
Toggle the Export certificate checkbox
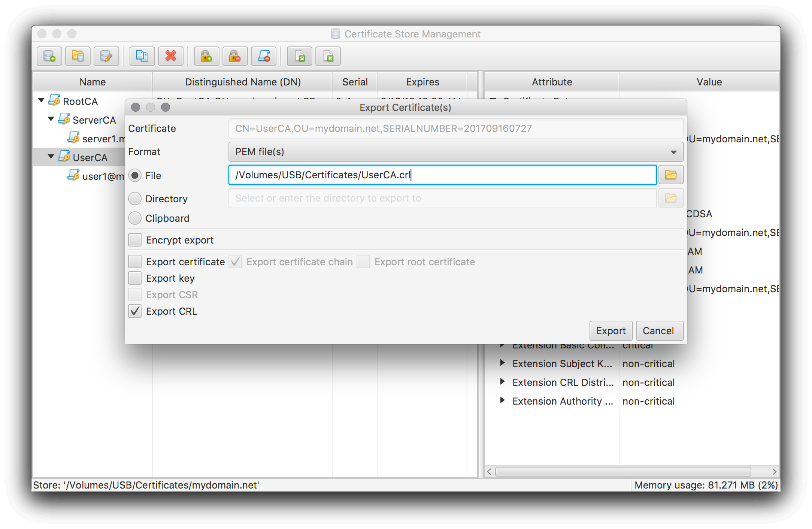pyautogui.click(x=135, y=262)
